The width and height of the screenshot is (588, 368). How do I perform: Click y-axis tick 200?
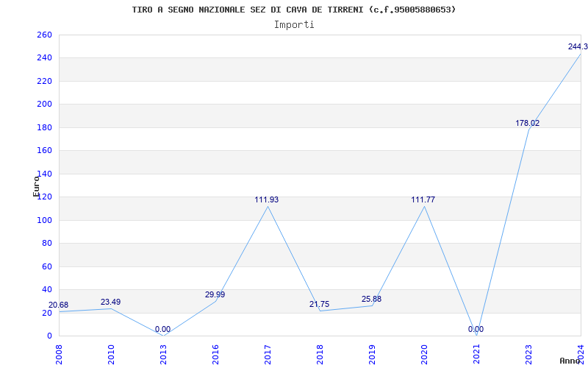click(44, 104)
